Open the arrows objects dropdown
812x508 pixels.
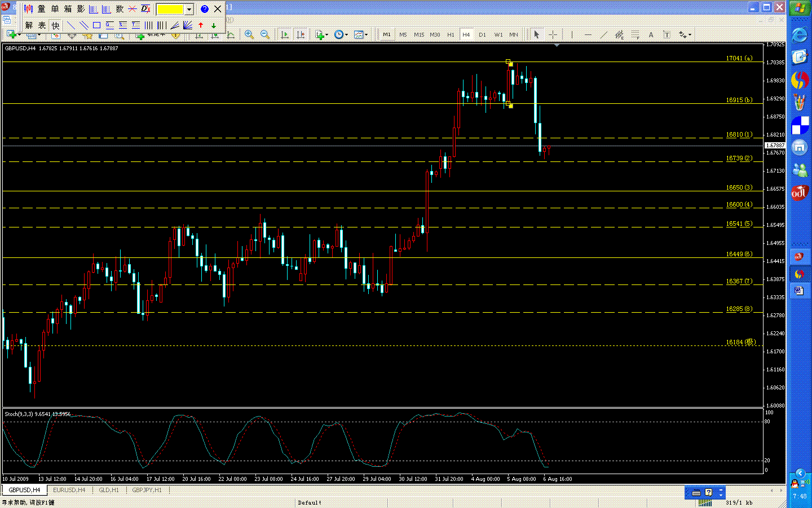click(x=685, y=34)
